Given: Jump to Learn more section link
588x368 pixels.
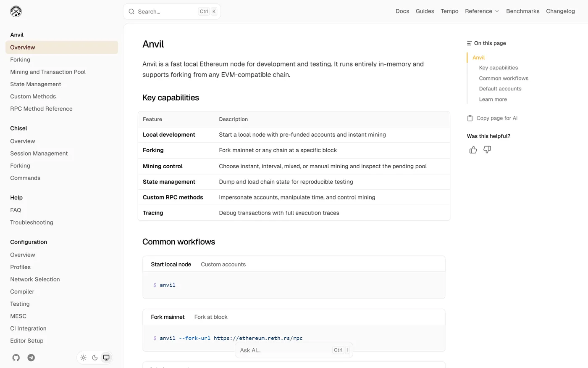Looking at the screenshot, I should click(493, 99).
